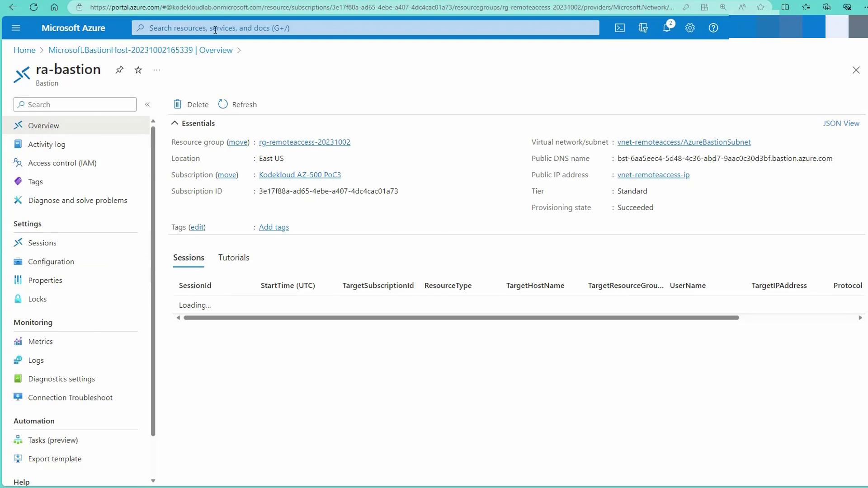Focus the sidebar Search field
The width and height of the screenshot is (868, 488).
tap(75, 104)
